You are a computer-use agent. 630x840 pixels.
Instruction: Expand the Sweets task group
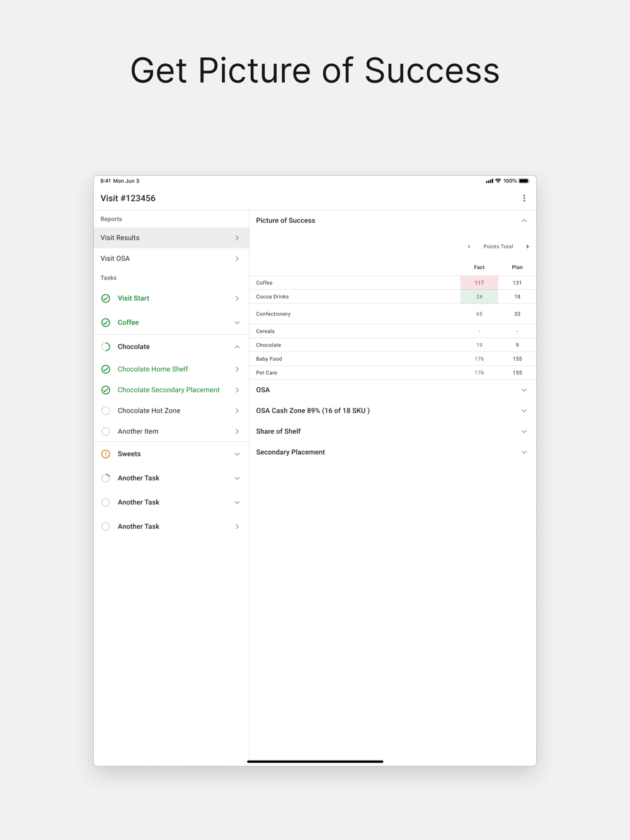[238, 454]
